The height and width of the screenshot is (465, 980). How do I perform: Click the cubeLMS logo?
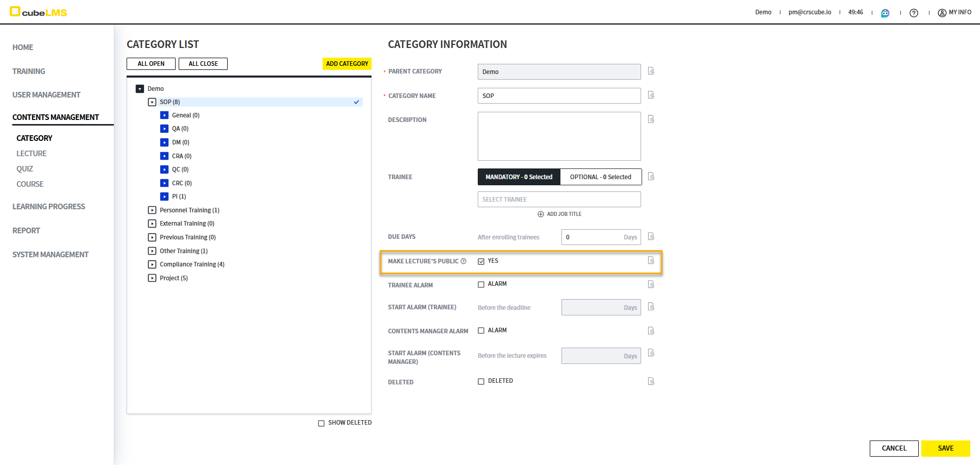click(x=39, y=12)
